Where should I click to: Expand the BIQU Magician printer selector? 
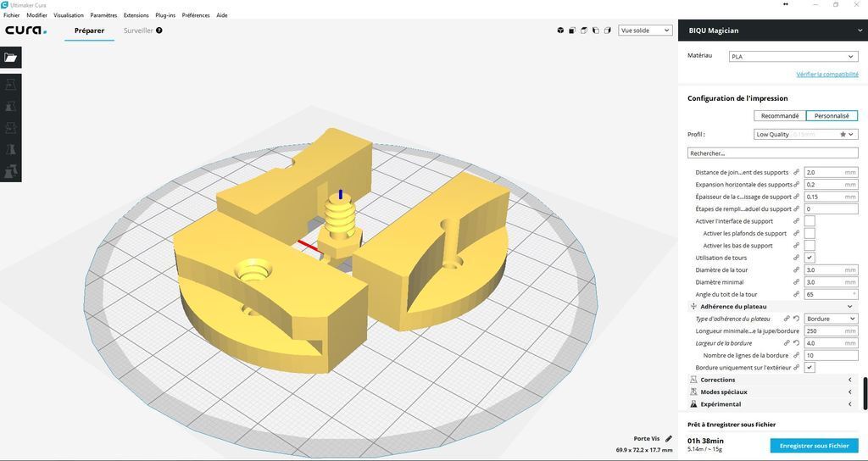coord(773,31)
